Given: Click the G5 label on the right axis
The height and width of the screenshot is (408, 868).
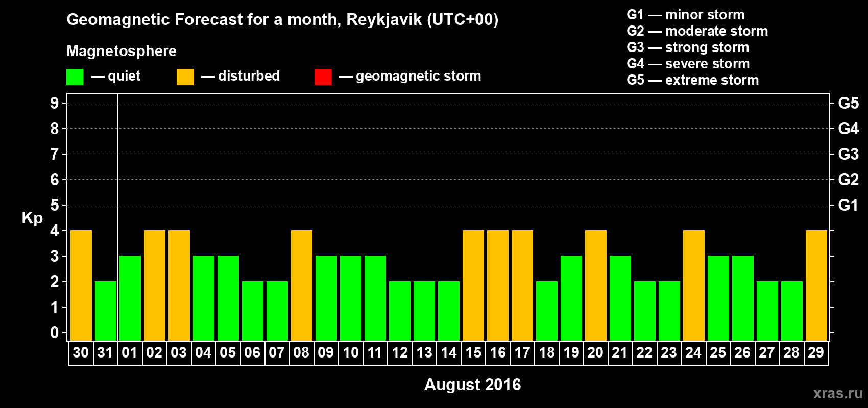Looking at the screenshot, I should tap(848, 103).
